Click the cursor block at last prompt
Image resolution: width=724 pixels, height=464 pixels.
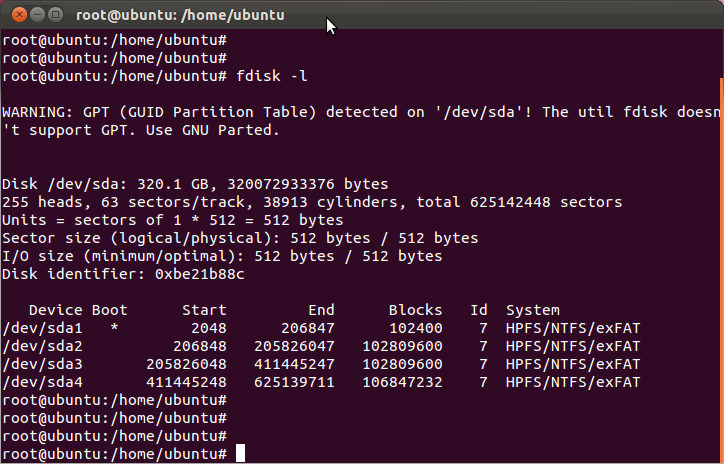tap(240, 453)
